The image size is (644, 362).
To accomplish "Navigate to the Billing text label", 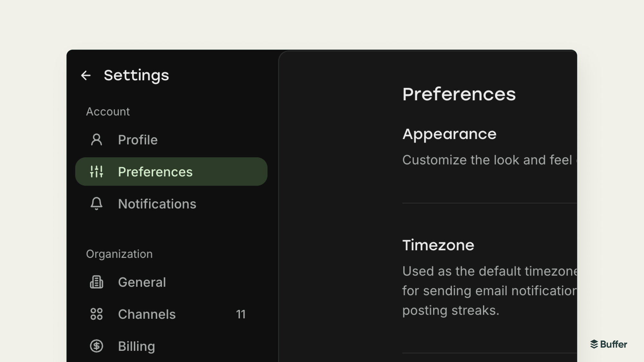I will point(137,347).
